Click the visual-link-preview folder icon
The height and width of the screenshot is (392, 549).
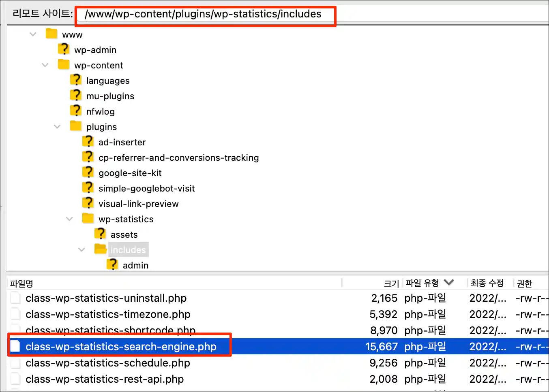88,203
